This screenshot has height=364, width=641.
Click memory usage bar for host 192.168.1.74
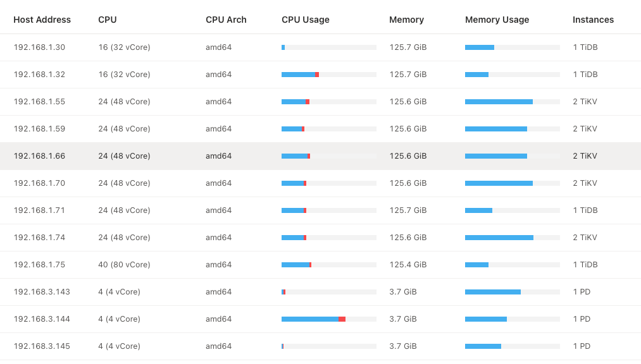tap(513, 238)
